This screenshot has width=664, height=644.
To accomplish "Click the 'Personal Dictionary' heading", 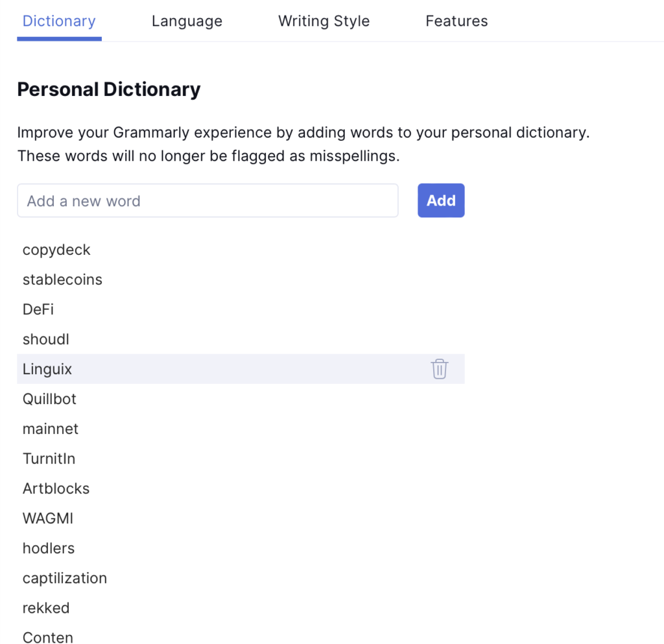I will pos(109,89).
